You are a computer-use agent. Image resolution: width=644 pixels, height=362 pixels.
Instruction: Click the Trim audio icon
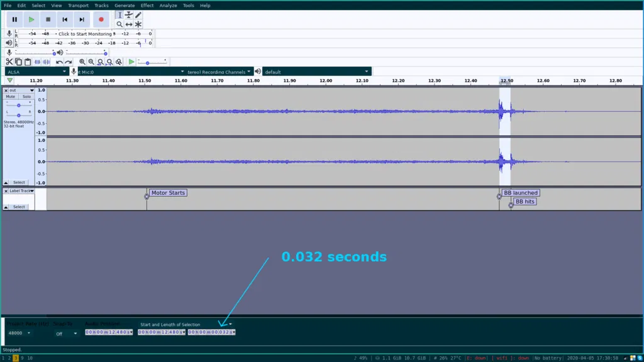pos(37,62)
